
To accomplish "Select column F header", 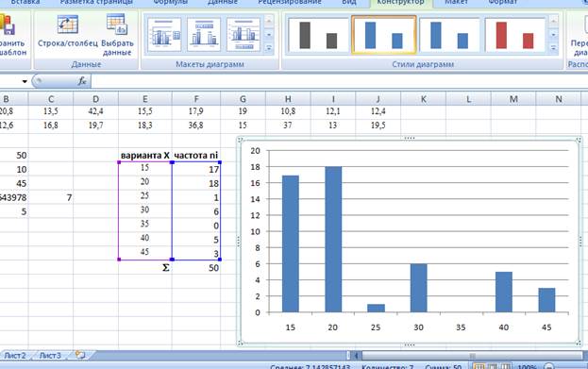I will [196, 99].
